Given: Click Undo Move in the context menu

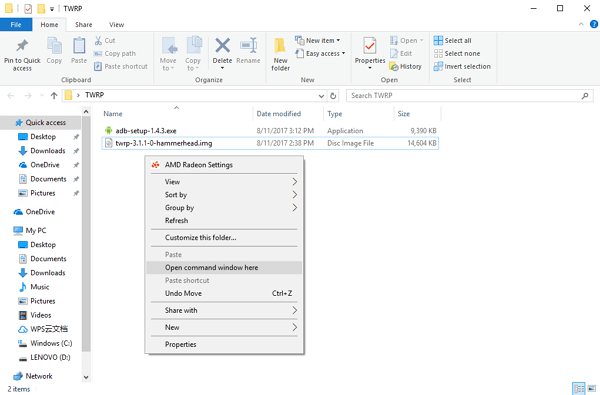Looking at the screenshot, I should 224,294.
